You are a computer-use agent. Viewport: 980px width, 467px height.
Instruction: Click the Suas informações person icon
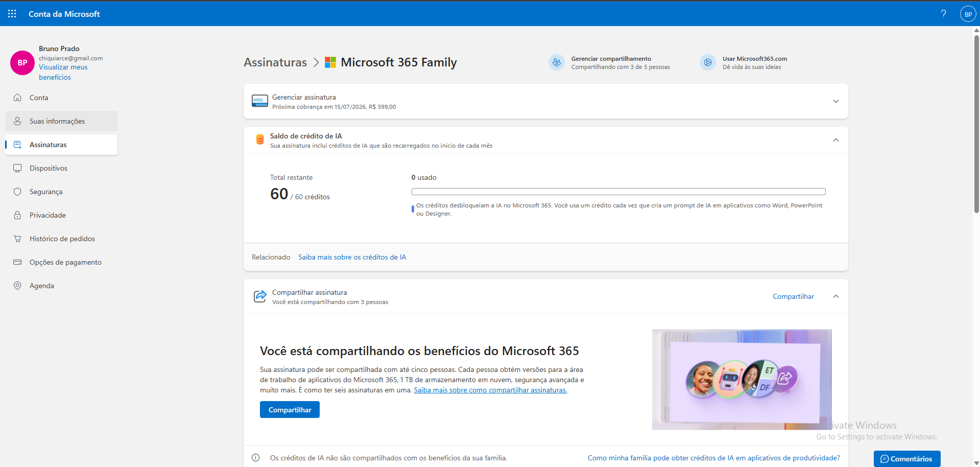coord(17,121)
